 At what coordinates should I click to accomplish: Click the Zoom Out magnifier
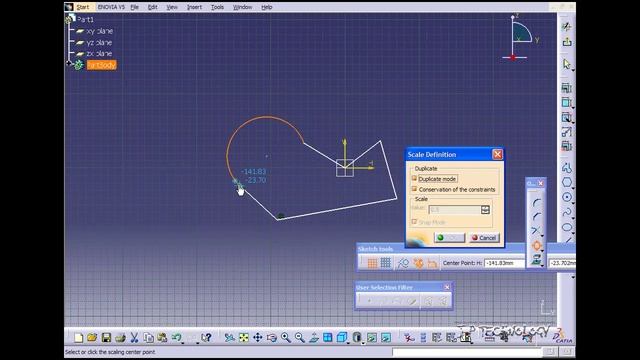[x=300, y=338]
